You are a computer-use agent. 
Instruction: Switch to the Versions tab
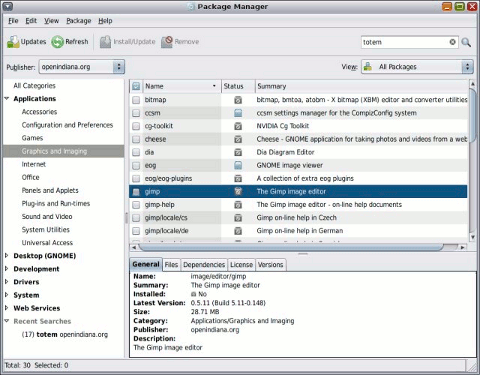270,265
